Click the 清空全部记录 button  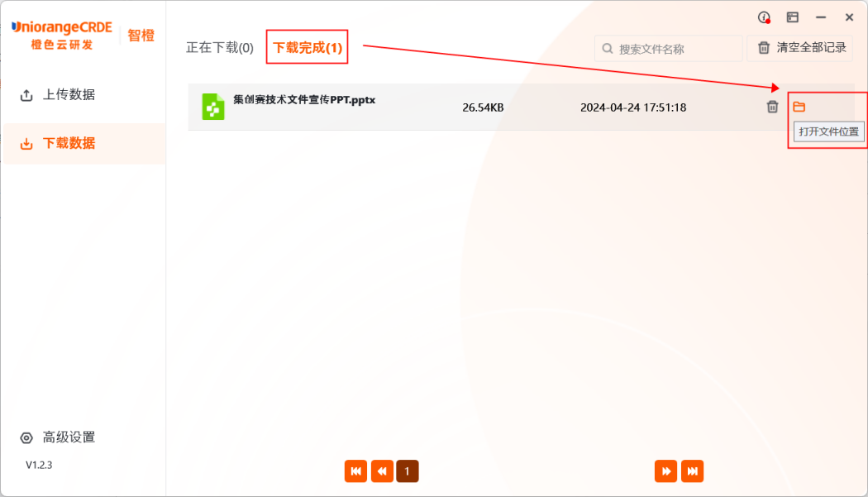799,48
